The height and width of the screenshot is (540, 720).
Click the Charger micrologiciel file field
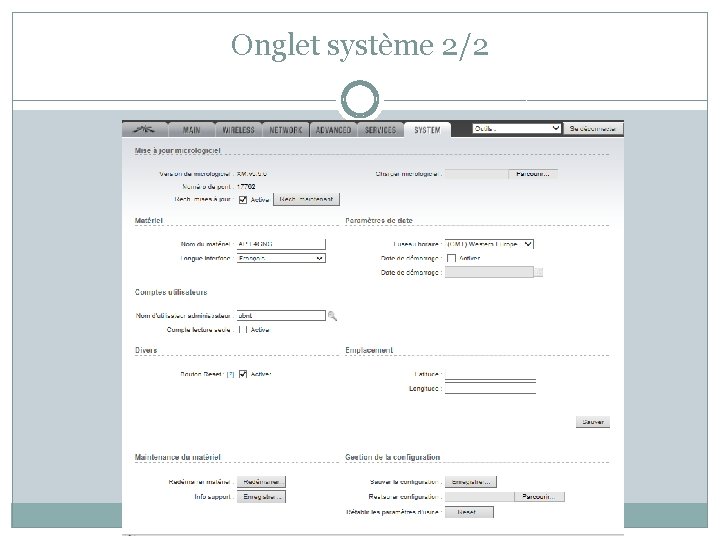click(x=477, y=174)
